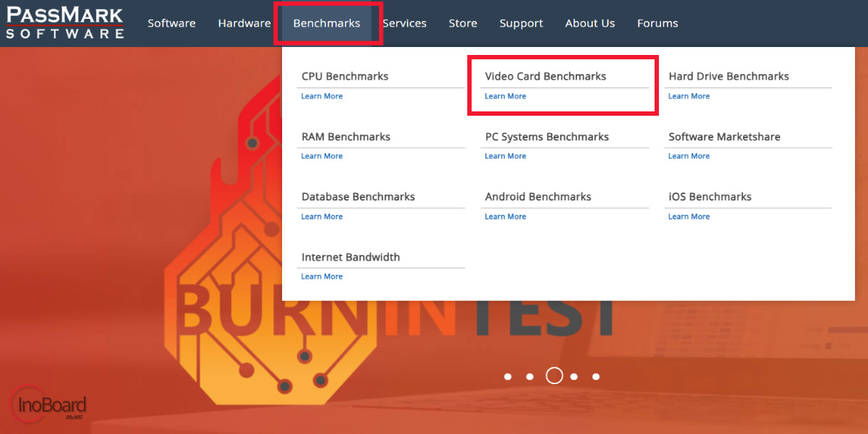Click Learn More under Hard Drive Benchmarks
The image size is (868, 434).
(x=689, y=96)
